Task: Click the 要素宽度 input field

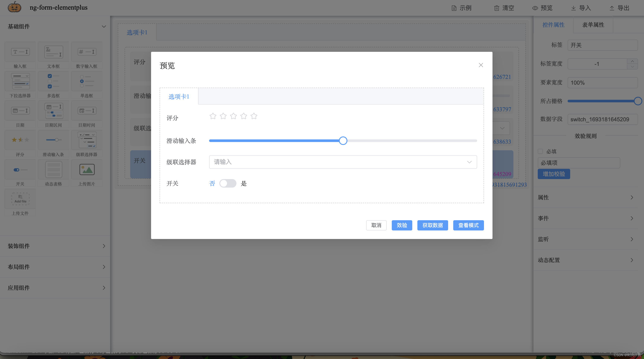Action: click(x=603, y=83)
